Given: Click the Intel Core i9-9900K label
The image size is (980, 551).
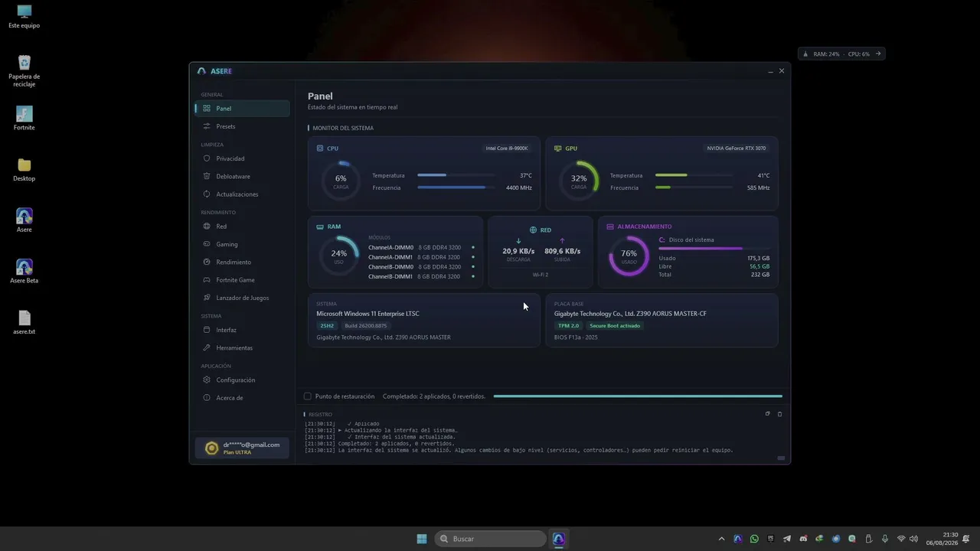Looking at the screenshot, I should point(507,148).
